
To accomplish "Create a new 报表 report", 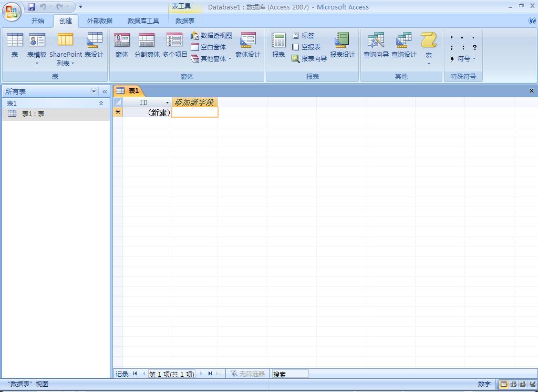I will [278, 45].
